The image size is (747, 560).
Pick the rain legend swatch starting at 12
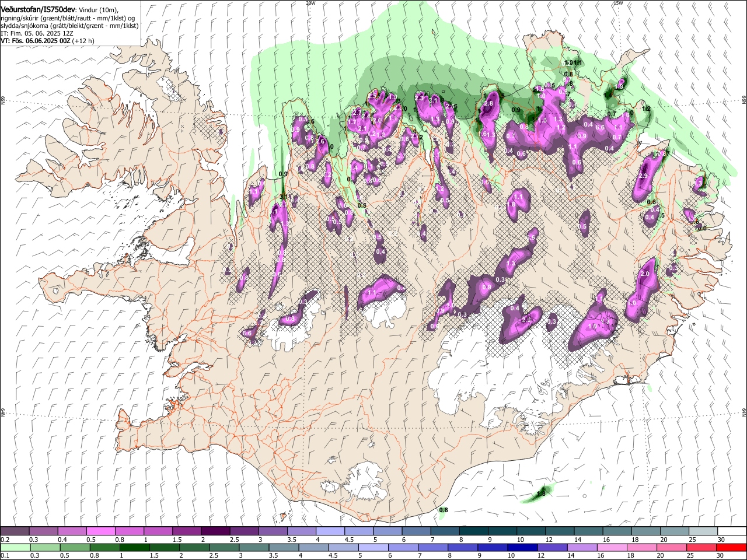tap(553, 547)
